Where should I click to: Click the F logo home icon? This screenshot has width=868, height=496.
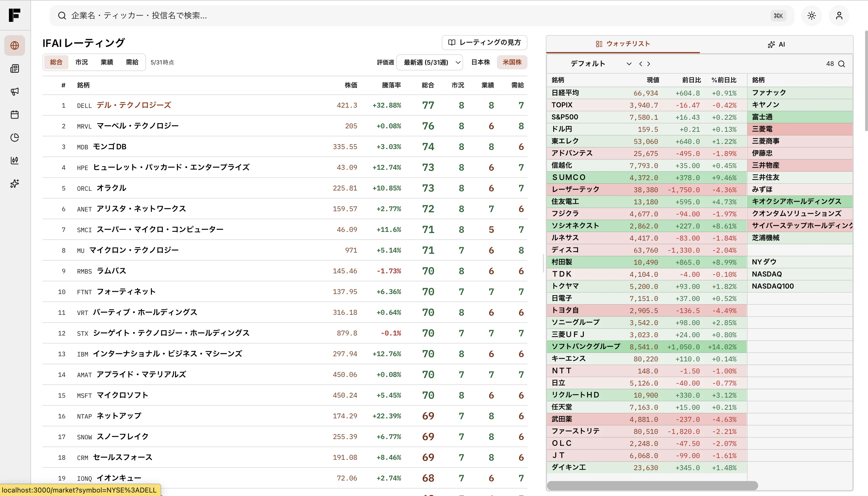pos(15,15)
